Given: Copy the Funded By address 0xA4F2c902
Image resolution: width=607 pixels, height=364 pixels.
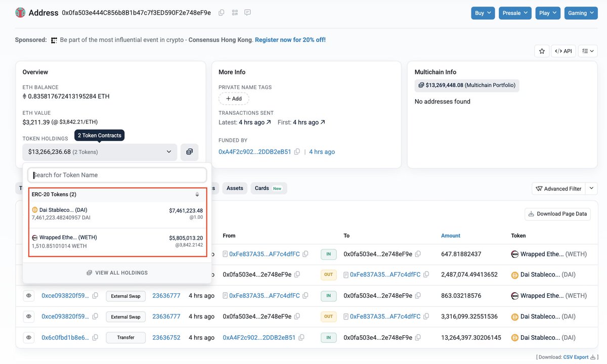Looking at the screenshot, I should point(297,152).
